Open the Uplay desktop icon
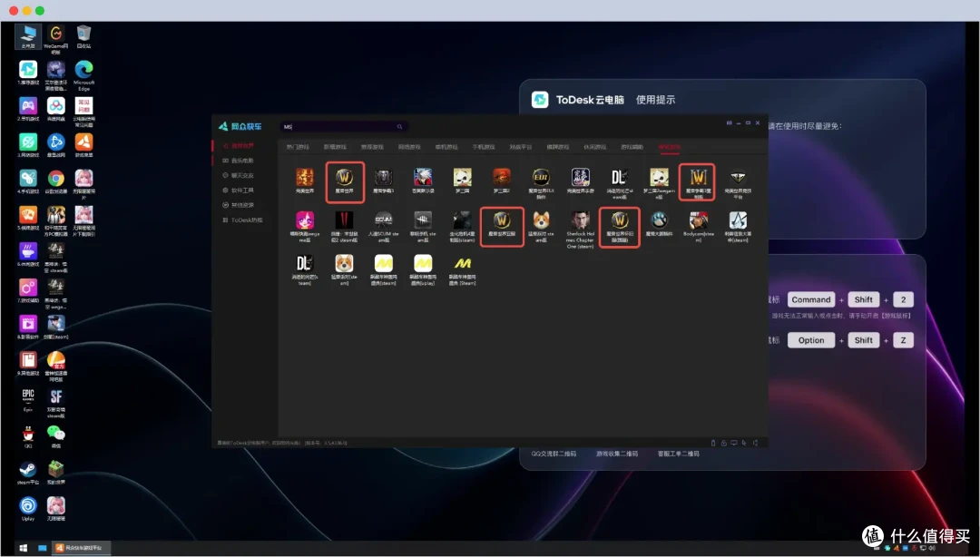This screenshot has height=557, width=980. click(28, 505)
